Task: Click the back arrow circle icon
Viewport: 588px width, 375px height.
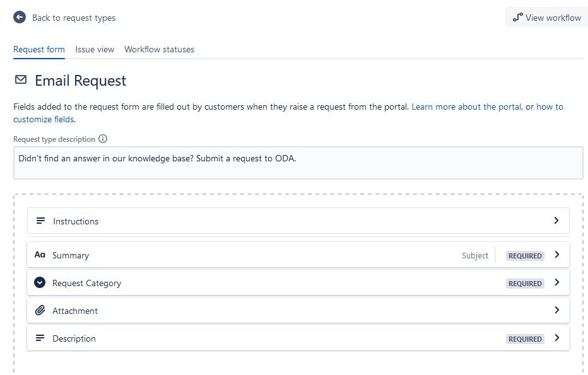Action: click(20, 18)
